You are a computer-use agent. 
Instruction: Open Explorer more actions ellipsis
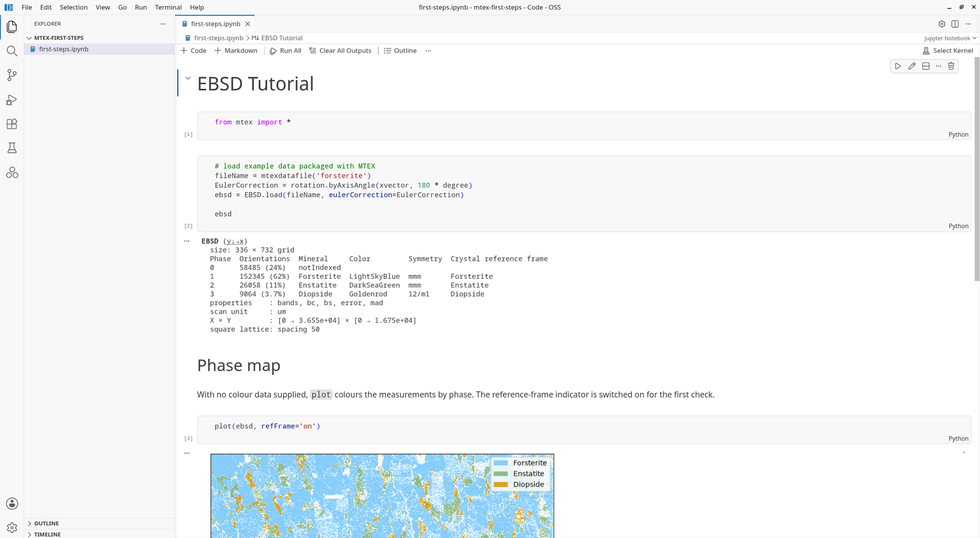pos(163,24)
